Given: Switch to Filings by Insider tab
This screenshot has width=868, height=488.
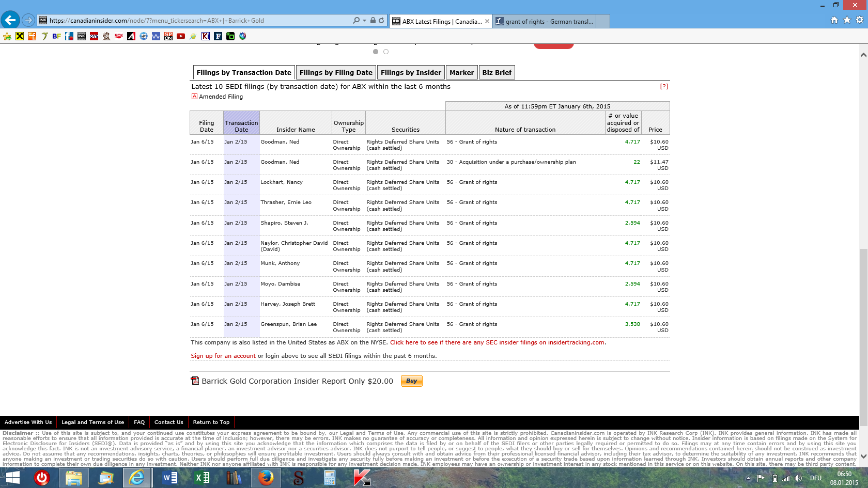Looking at the screenshot, I should 411,72.
